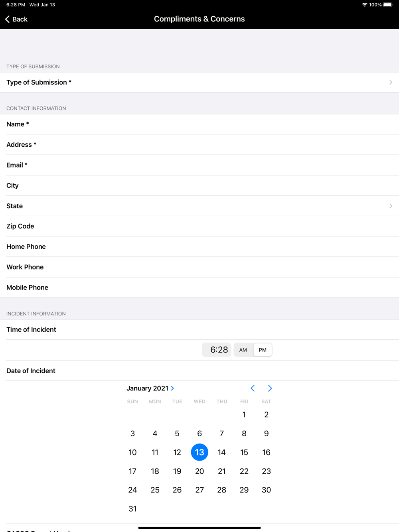Image resolution: width=399 pixels, height=532 pixels.
Task: Tap the Compliments & Concerns title
Action: (199, 19)
